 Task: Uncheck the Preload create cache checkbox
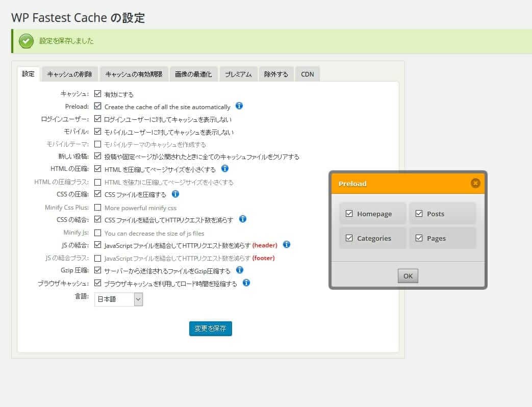[98, 106]
